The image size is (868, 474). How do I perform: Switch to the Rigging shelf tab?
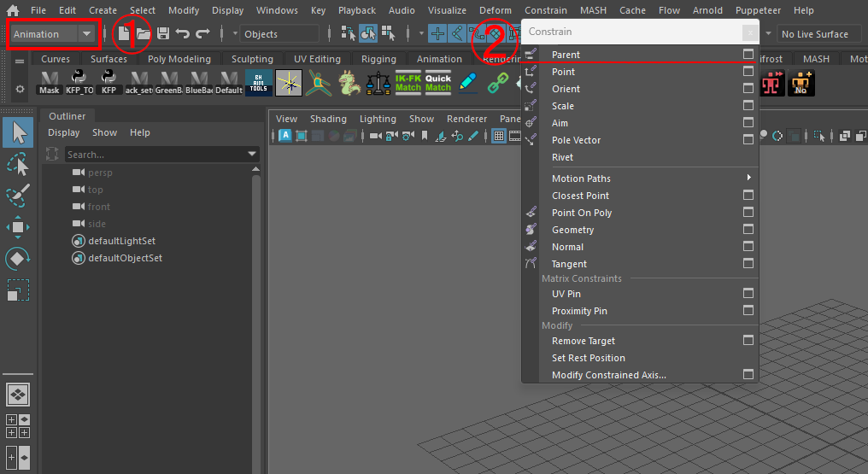click(378, 59)
